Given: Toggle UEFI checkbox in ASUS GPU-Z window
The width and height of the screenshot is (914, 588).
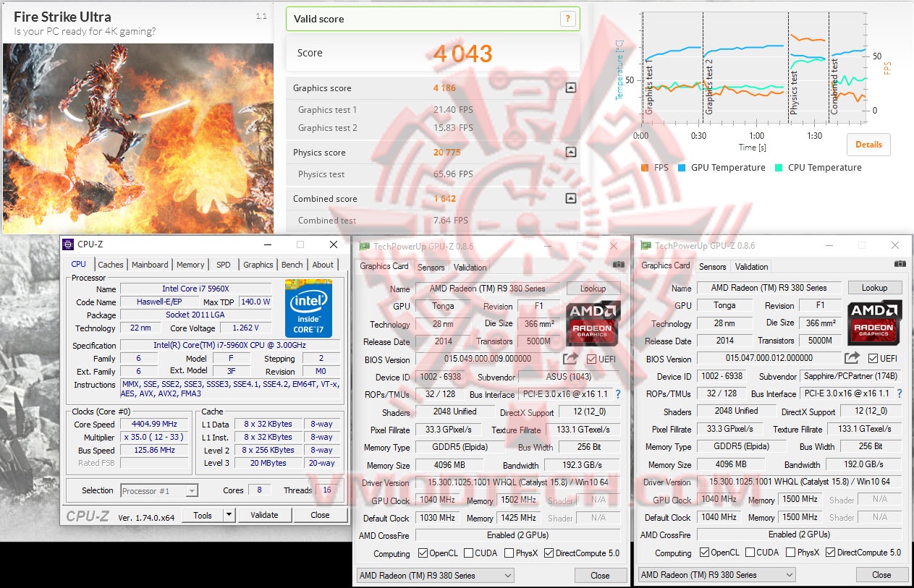Looking at the screenshot, I should pyautogui.click(x=592, y=359).
